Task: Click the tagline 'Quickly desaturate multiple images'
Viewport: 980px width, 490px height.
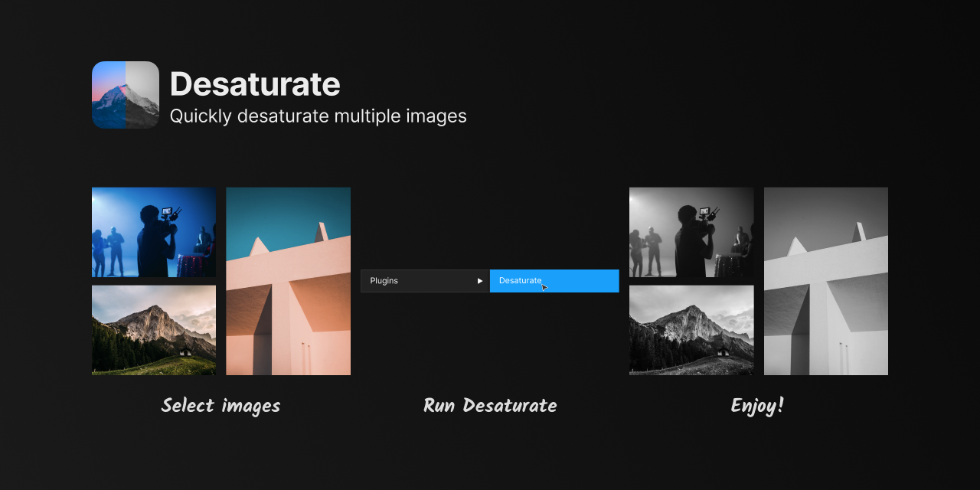Action: 318,116
